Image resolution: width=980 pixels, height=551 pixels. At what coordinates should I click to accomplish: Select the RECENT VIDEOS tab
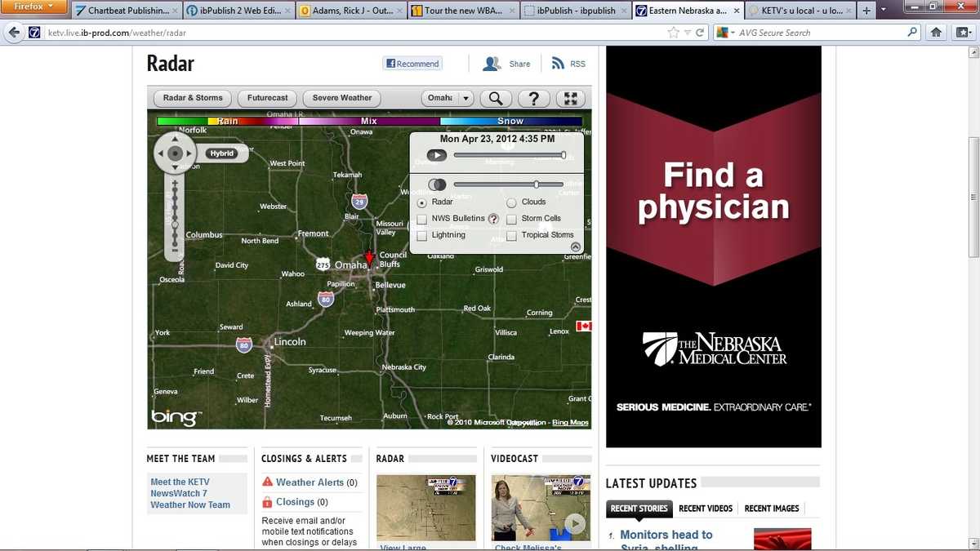tap(705, 508)
